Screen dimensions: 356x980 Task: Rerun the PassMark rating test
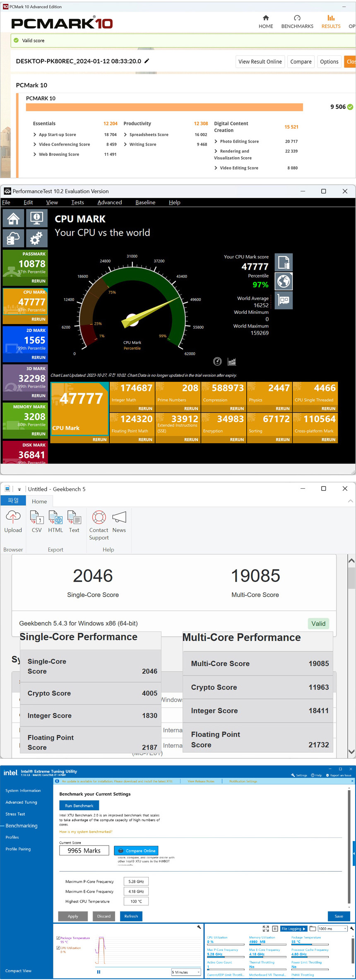38,281
